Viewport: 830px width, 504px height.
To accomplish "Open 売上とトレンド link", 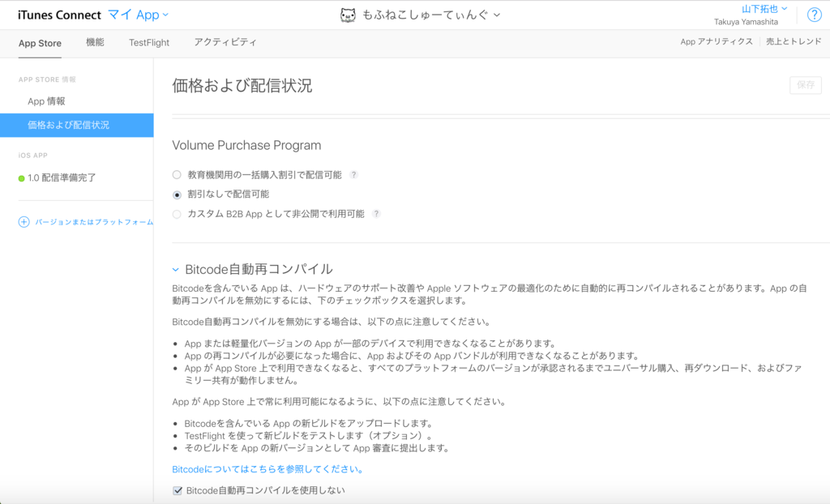I will [794, 41].
